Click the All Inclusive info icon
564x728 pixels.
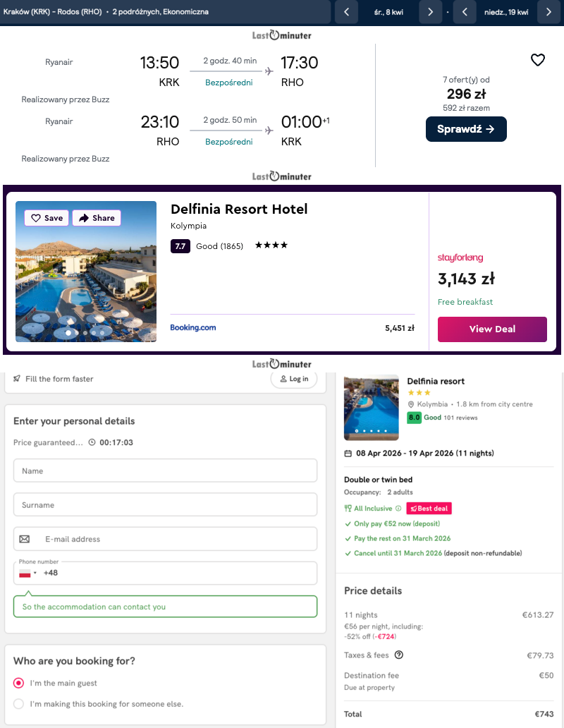click(398, 508)
